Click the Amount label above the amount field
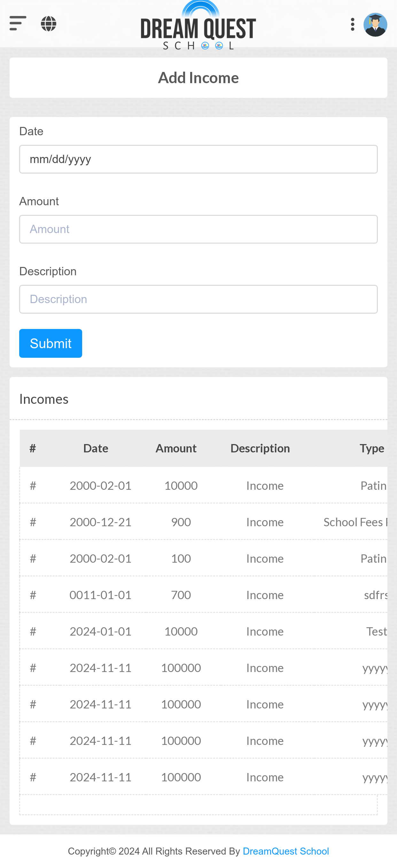Image resolution: width=397 pixels, height=868 pixels. tap(39, 201)
